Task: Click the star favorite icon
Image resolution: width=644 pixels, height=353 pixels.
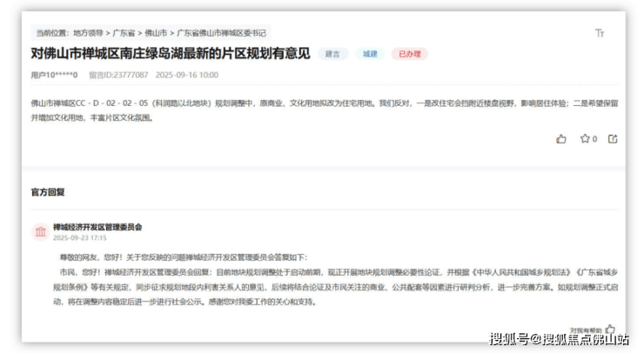Action: (585, 138)
